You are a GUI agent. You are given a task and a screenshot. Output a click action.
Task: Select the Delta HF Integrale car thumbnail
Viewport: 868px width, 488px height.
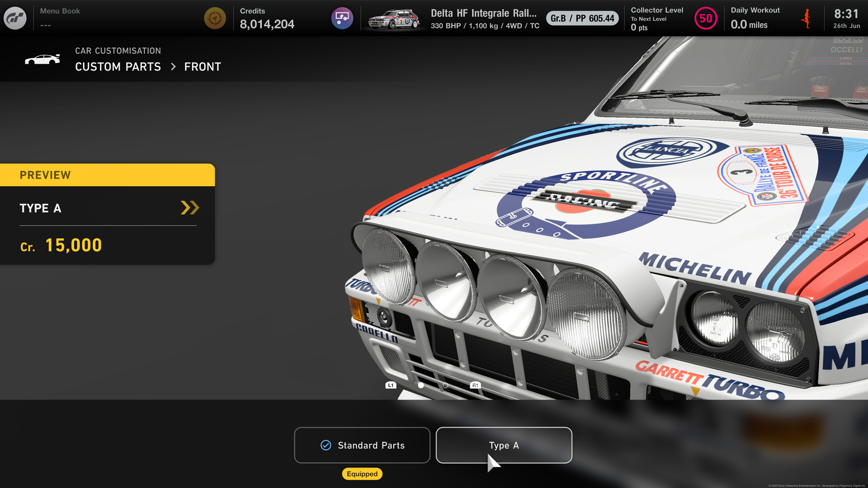[x=394, y=19]
